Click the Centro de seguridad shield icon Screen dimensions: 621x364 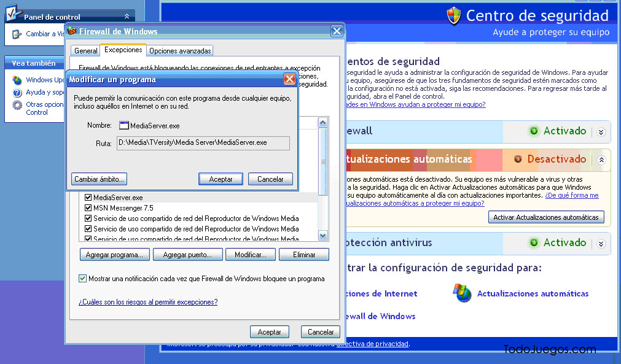click(x=453, y=16)
